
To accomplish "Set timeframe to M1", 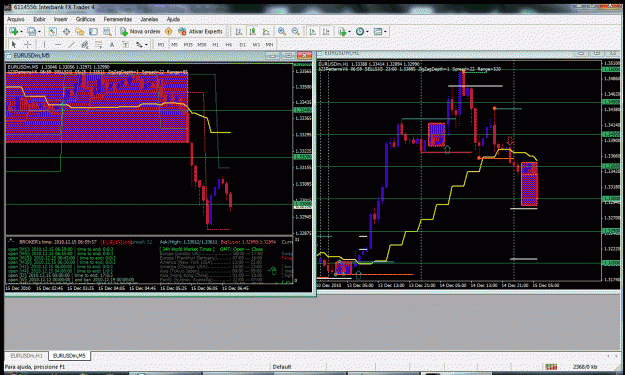I will (x=161, y=45).
